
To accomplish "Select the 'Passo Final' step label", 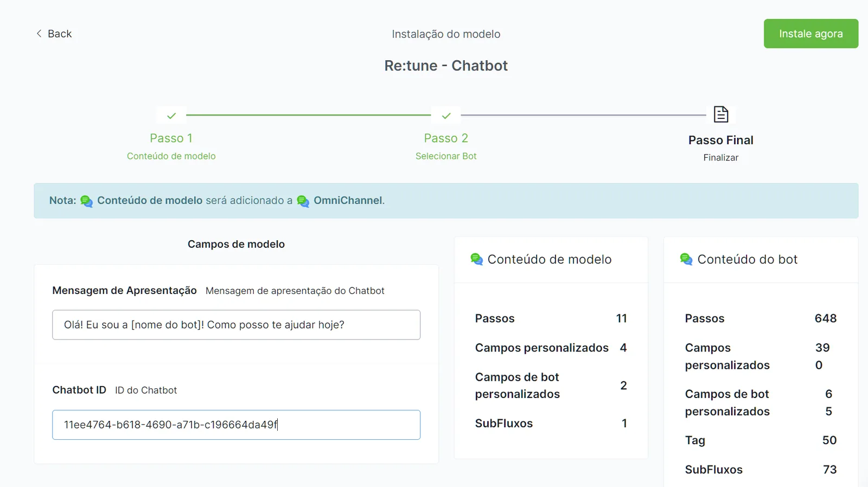I will point(721,140).
